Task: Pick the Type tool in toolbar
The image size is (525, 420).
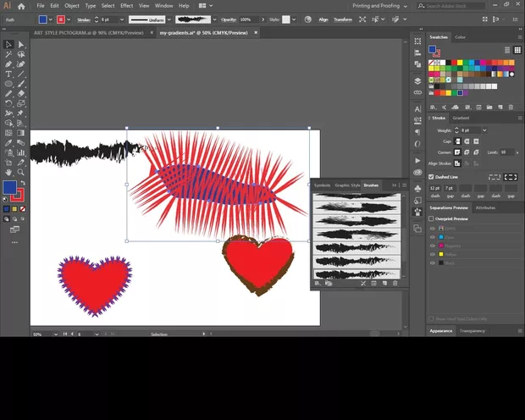Action: tap(8, 74)
